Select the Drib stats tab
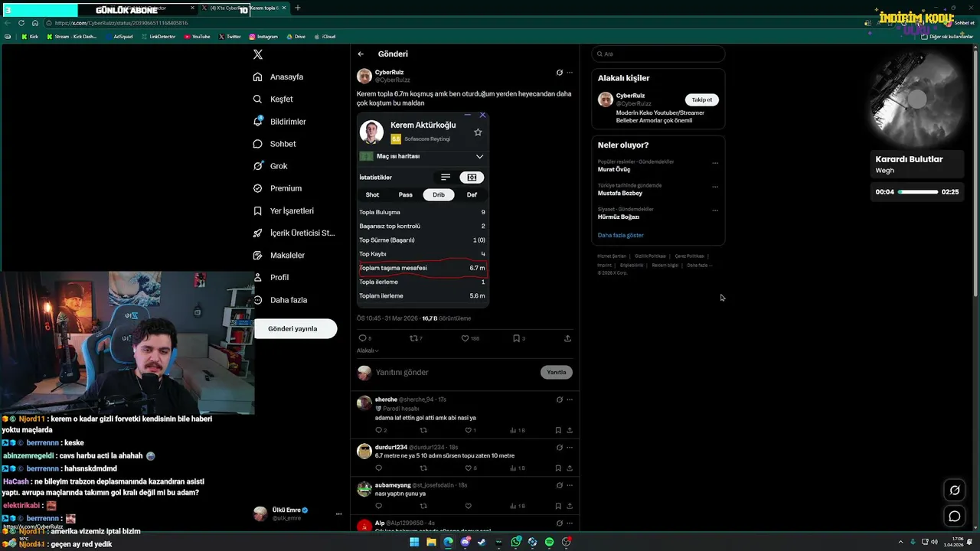The image size is (980, 551). 439,194
